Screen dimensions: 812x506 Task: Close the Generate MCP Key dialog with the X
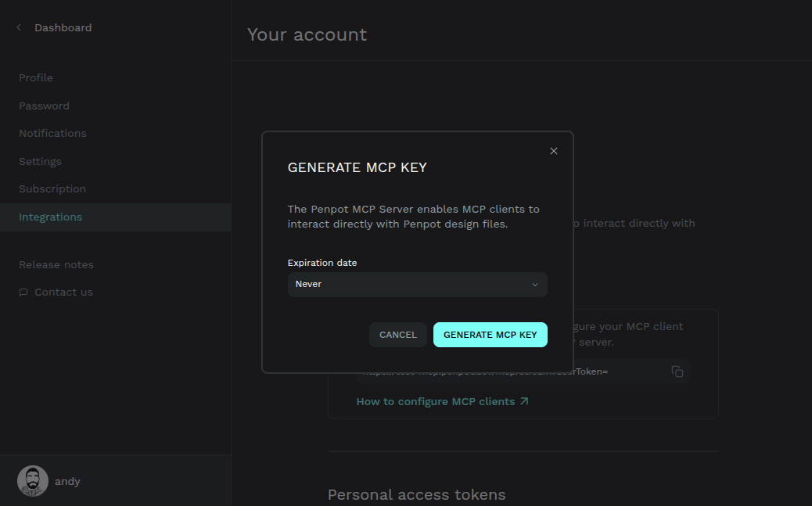[554, 150]
